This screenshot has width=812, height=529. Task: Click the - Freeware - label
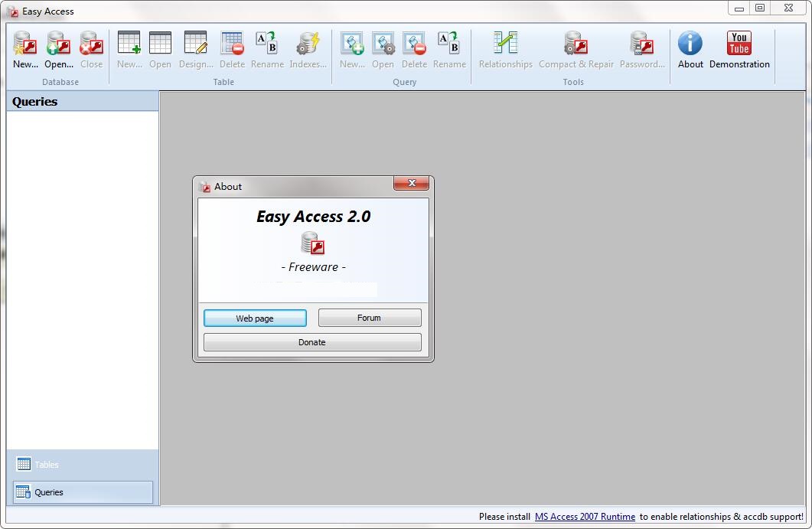pyautogui.click(x=313, y=267)
